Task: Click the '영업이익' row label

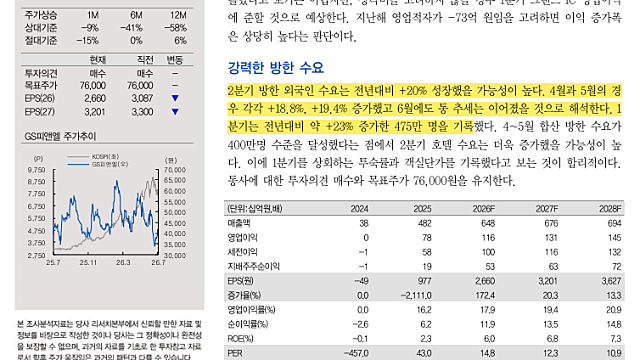Action: (242, 238)
